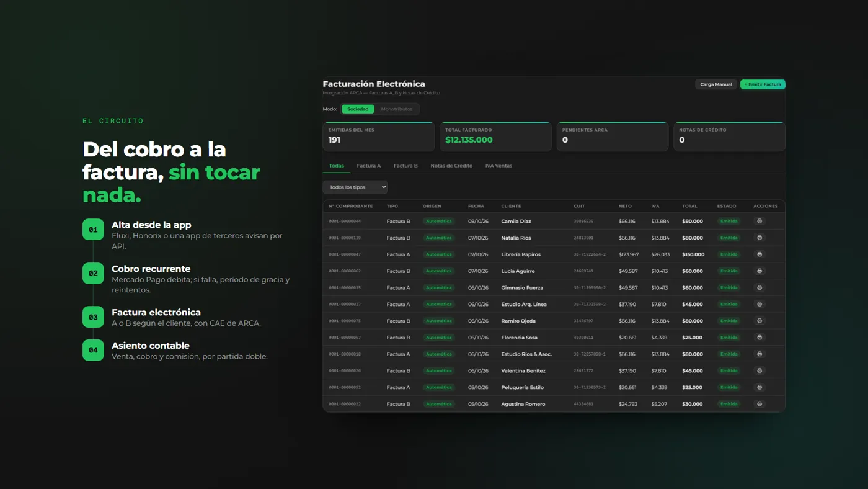
Task: Click CUIT 30-71332598-2
Action: tap(590, 304)
